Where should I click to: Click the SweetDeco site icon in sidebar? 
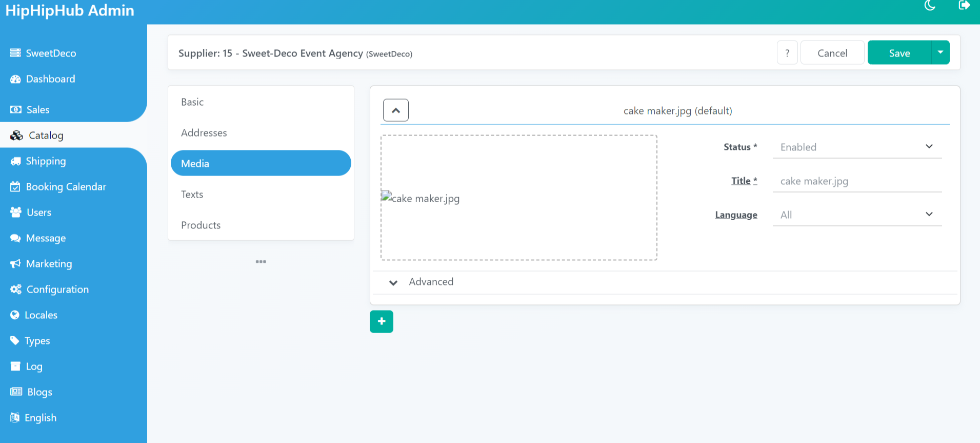tap(15, 53)
